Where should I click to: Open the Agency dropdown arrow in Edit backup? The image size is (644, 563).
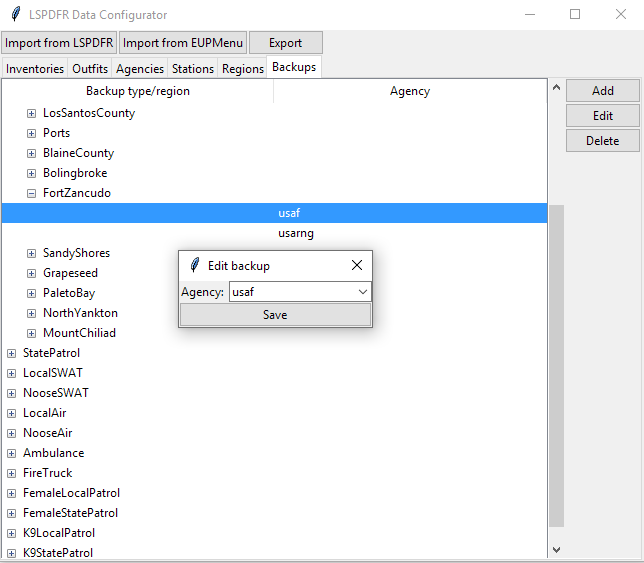point(362,292)
